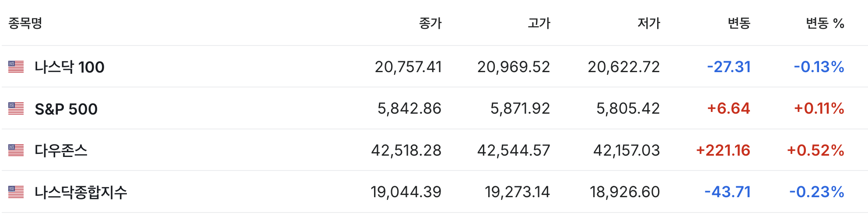This screenshot has width=868, height=216.
Task: Click the US flag icon beside S&P 500
Action: point(16,108)
